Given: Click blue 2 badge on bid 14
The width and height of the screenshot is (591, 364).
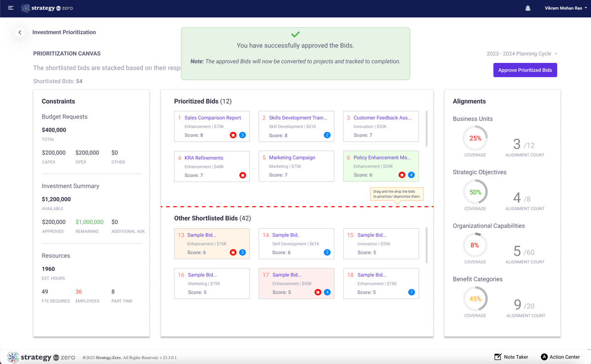Looking at the screenshot, I should (327, 252).
